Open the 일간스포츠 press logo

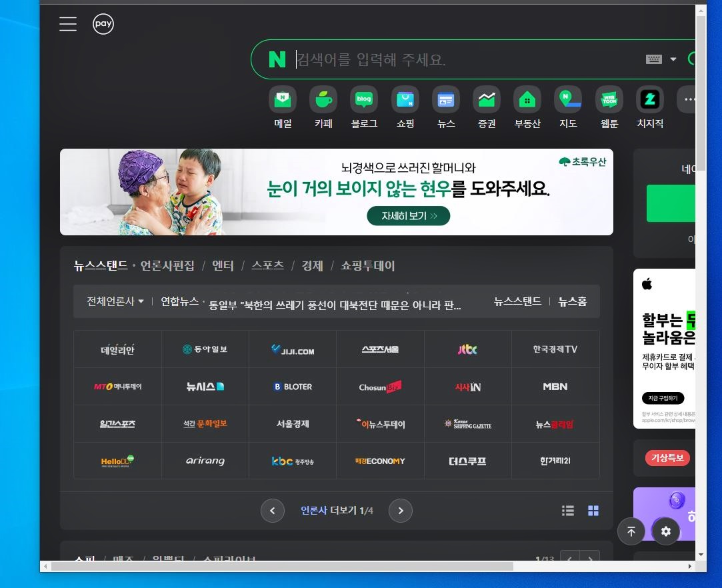coord(117,424)
